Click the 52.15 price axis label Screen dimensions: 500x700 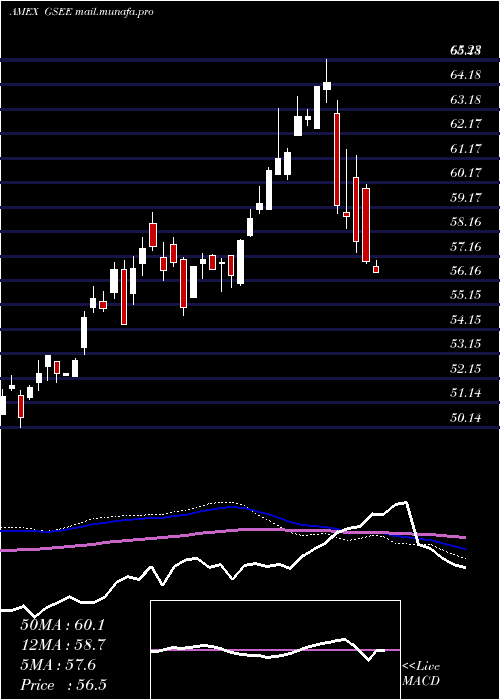pyautogui.click(x=466, y=369)
